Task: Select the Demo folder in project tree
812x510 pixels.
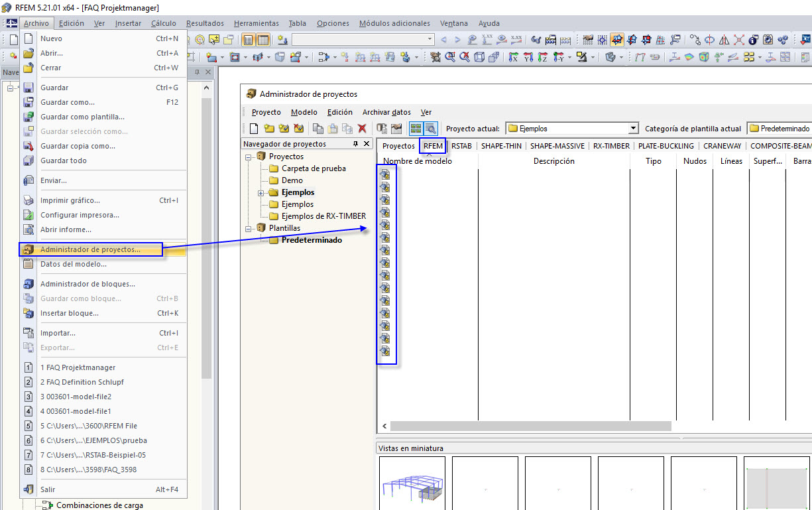Action: click(x=292, y=180)
